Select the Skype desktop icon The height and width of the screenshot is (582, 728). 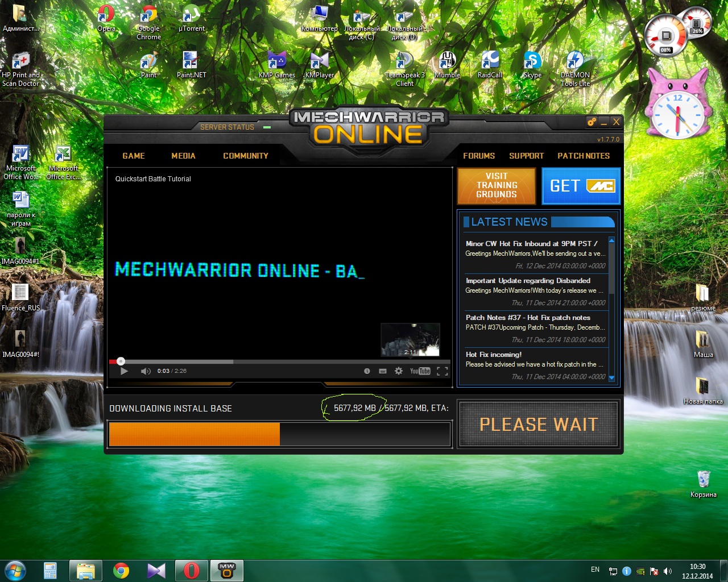tap(532, 64)
